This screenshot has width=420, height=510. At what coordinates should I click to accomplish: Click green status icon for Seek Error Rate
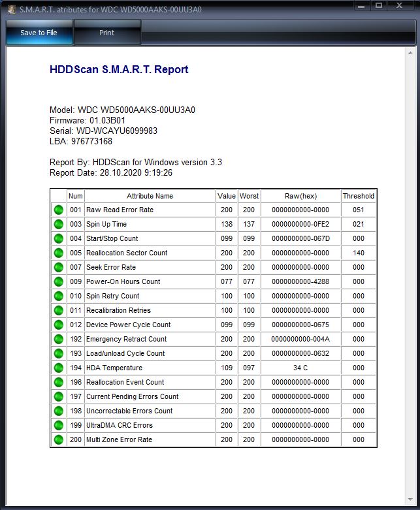[x=59, y=267]
